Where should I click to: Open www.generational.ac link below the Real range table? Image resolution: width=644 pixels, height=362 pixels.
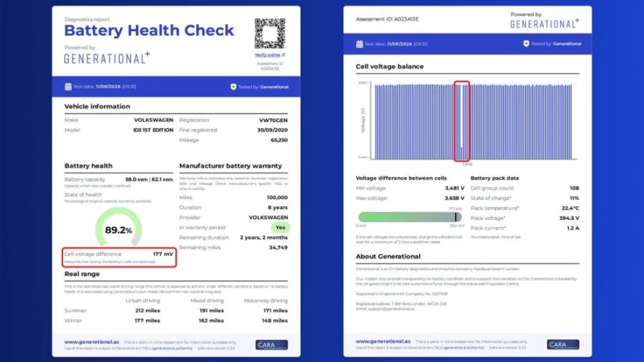pyautogui.click(x=92, y=342)
